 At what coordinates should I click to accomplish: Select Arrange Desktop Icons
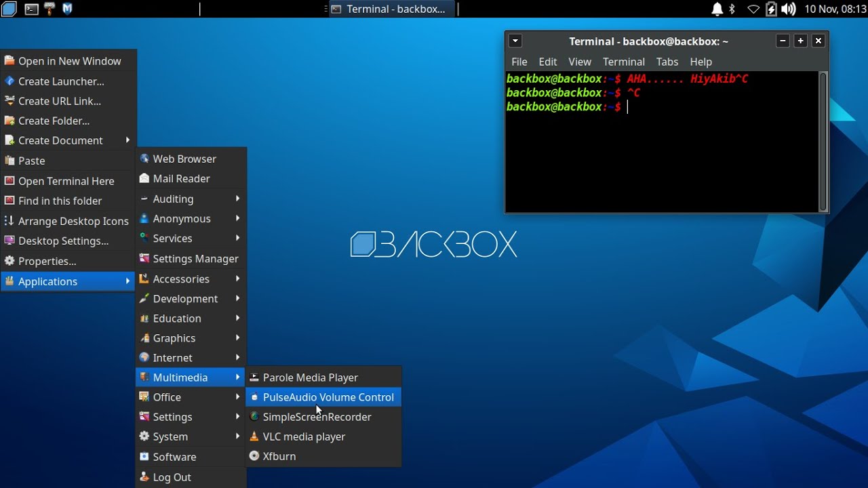pyautogui.click(x=68, y=221)
